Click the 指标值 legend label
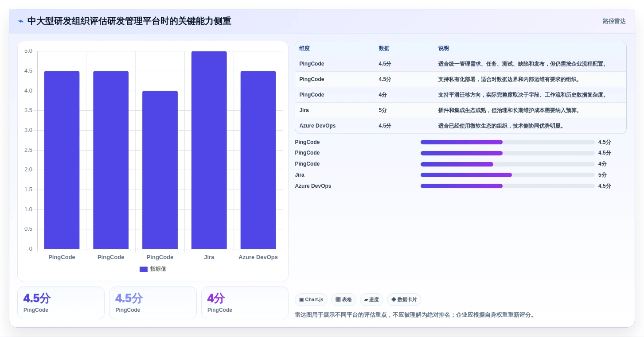Viewport: 644px width, 337px height. [158, 269]
